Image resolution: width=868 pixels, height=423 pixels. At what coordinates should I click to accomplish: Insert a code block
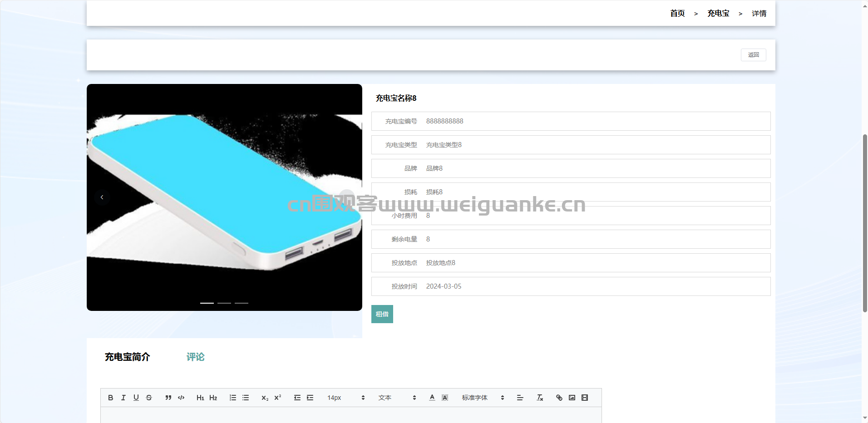(x=181, y=398)
